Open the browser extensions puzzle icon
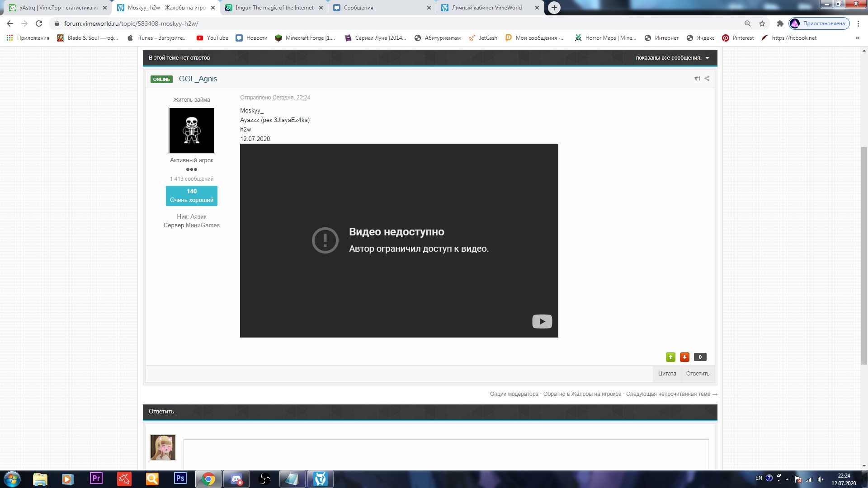Image resolution: width=868 pixels, height=488 pixels. [x=780, y=23]
